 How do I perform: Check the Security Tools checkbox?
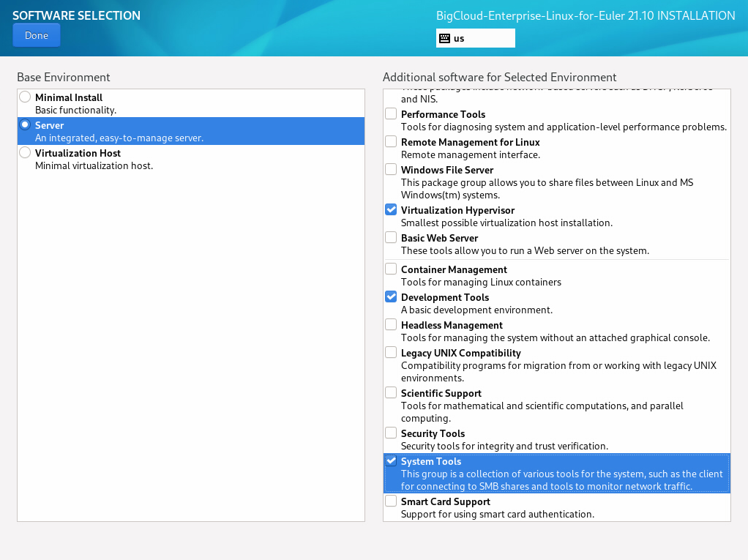[x=391, y=433]
